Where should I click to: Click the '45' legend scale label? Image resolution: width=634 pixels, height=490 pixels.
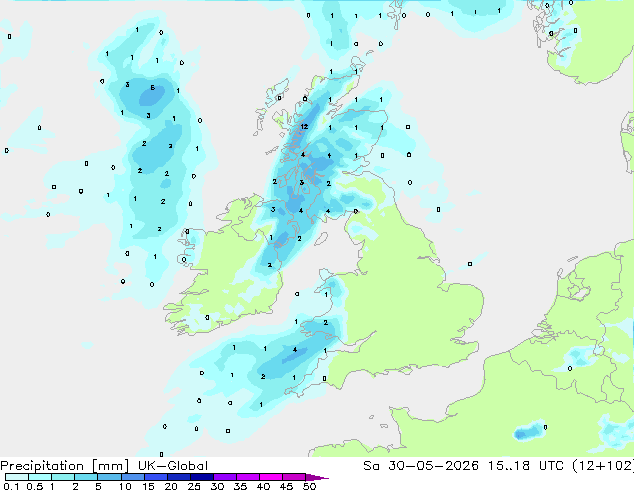point(286,486)
